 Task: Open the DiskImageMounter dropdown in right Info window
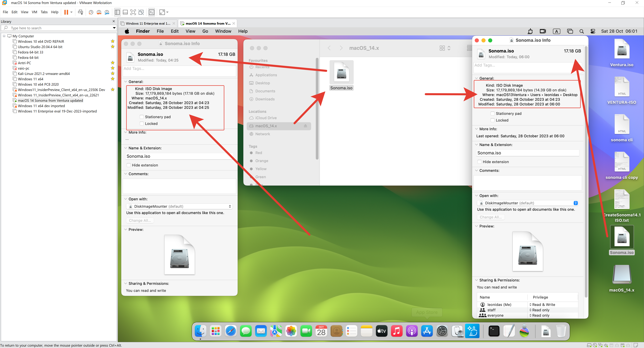tap(527, 203)
